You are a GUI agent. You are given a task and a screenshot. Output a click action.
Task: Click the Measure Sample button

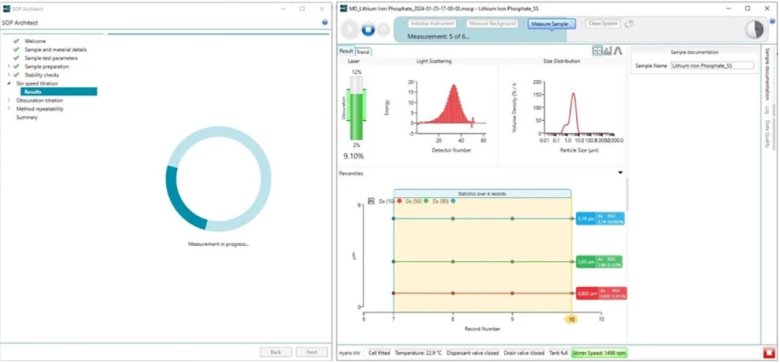551,24
